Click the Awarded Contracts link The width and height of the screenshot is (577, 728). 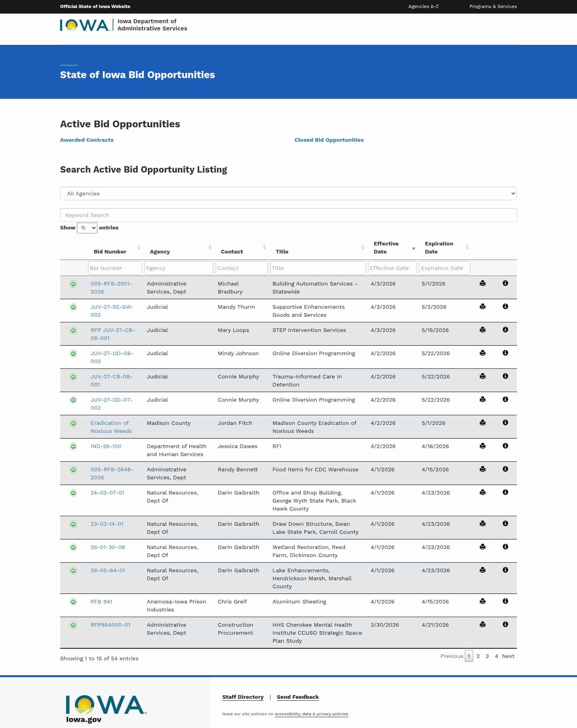coord(87,140)
